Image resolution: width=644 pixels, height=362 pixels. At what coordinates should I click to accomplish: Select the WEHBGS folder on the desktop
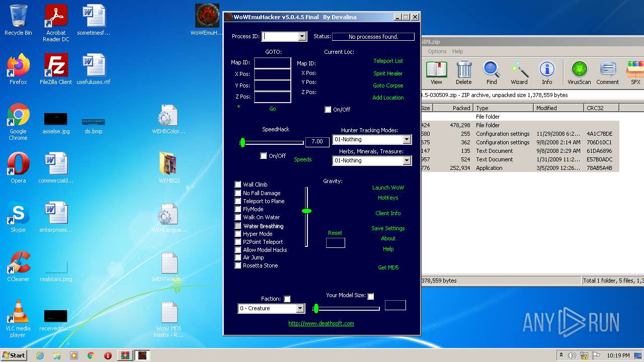click(x=169, y=168)
